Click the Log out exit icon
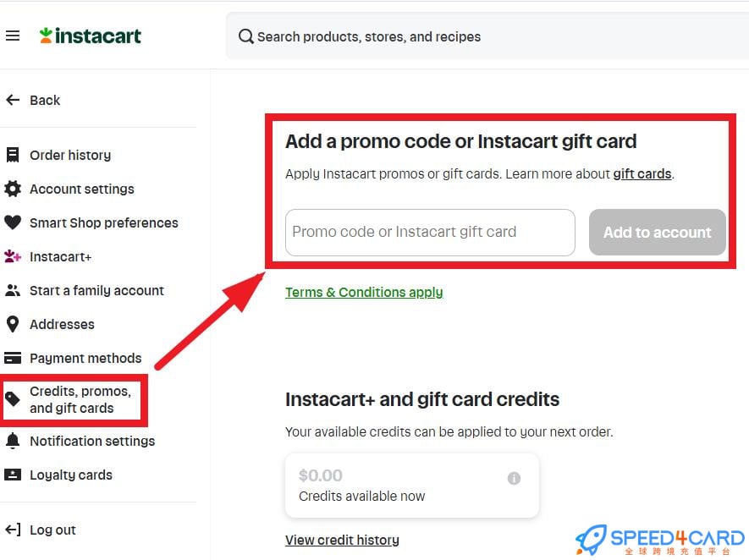749x560 pixels. coord(14,530)
